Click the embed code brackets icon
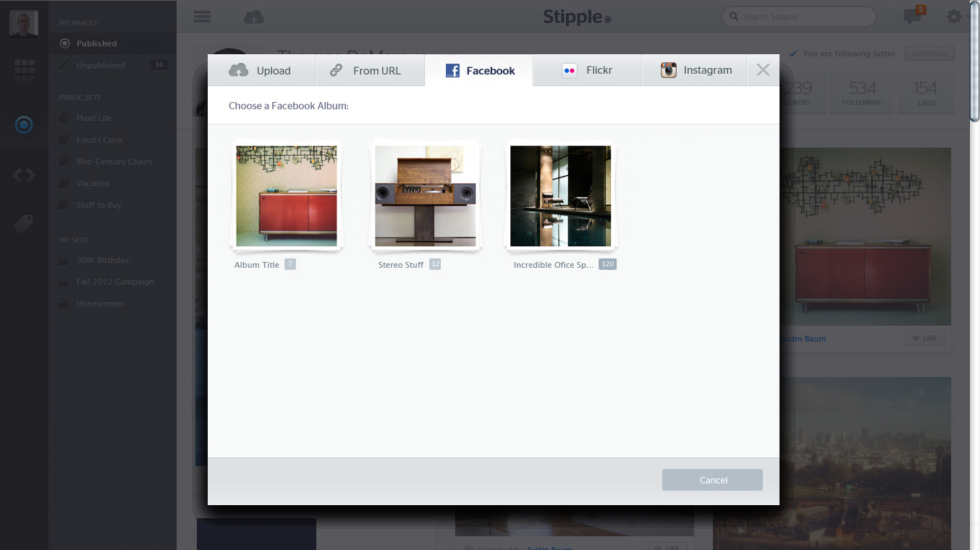This screenshot has width=980, height=550. pyautogui.click(x=24, y=175)
